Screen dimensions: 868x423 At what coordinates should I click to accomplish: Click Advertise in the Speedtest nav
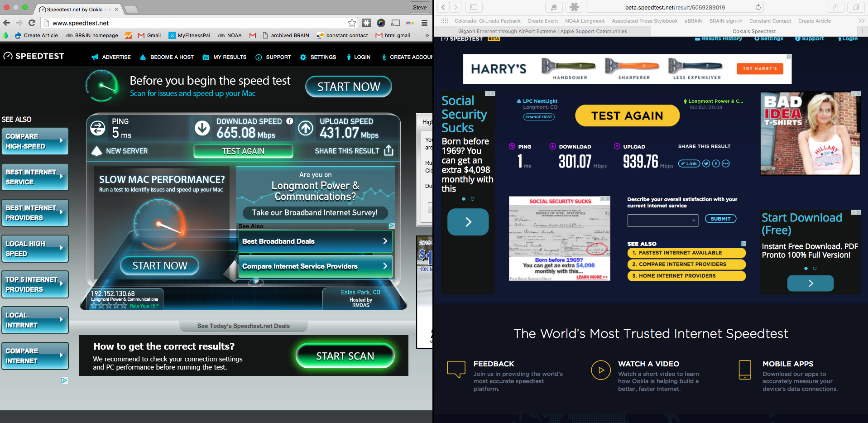point(111,57)
